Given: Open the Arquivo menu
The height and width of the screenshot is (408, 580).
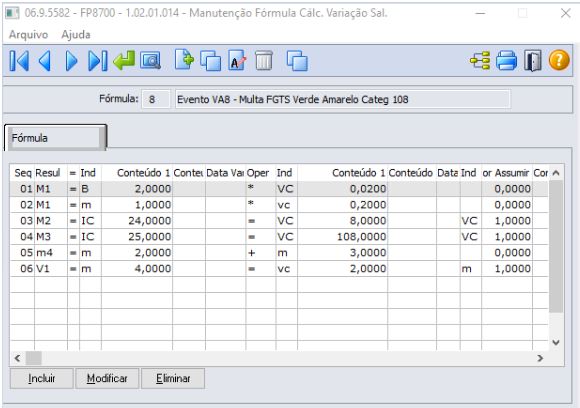Looking at the screenshot, I should 28,35.
